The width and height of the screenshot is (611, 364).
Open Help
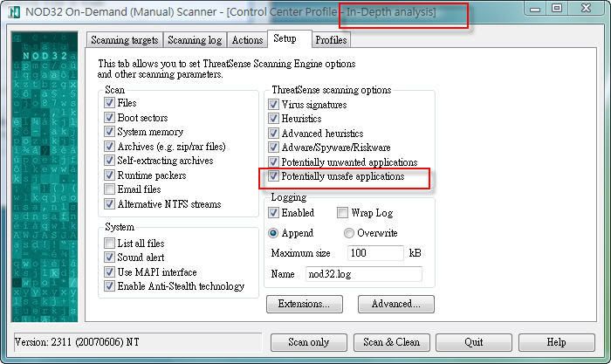point(557,342)
